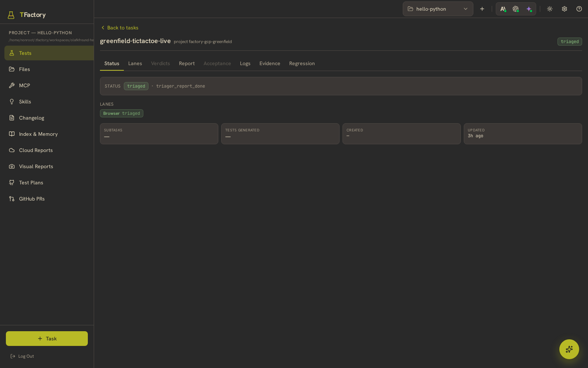
Task: Expand the project selector chevron
Action: (x=466, y=9)
